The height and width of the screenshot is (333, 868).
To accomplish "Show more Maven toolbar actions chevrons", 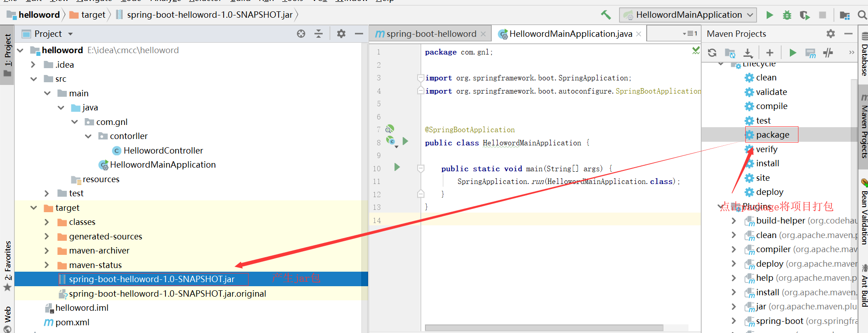I will tap(851, 53).
